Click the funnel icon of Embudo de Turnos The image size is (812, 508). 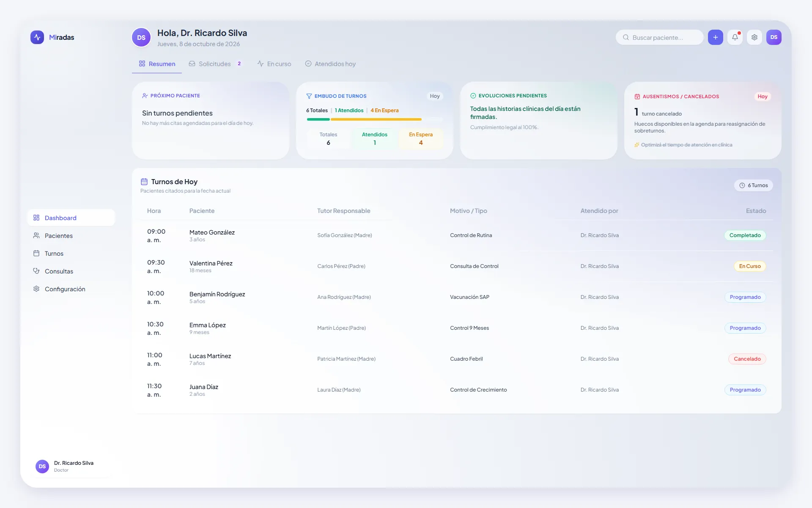(x=309, y=96)
